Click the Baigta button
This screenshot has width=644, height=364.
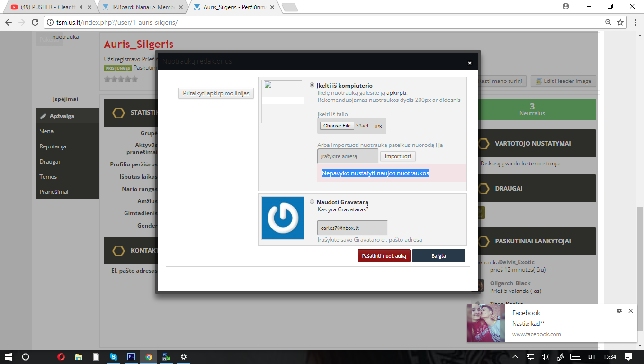pyautogui.click(x=438, y=256)
